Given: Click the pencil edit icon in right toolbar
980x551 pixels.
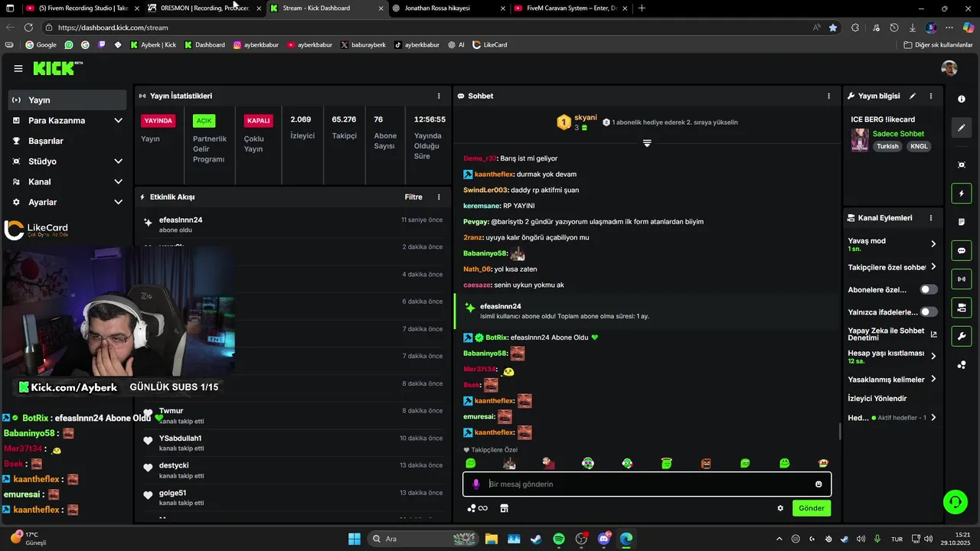Looking at the screenshot, I should click(x=962, y=128).
